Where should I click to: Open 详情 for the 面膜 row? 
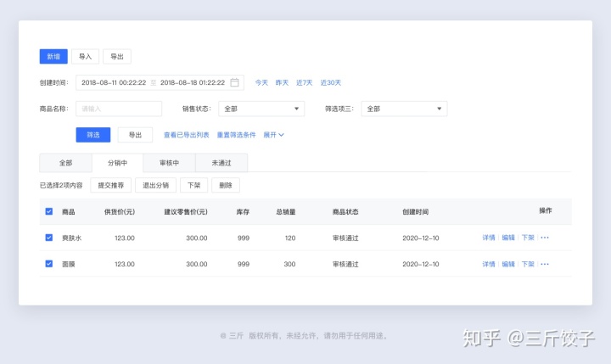[x=489, y=264]
